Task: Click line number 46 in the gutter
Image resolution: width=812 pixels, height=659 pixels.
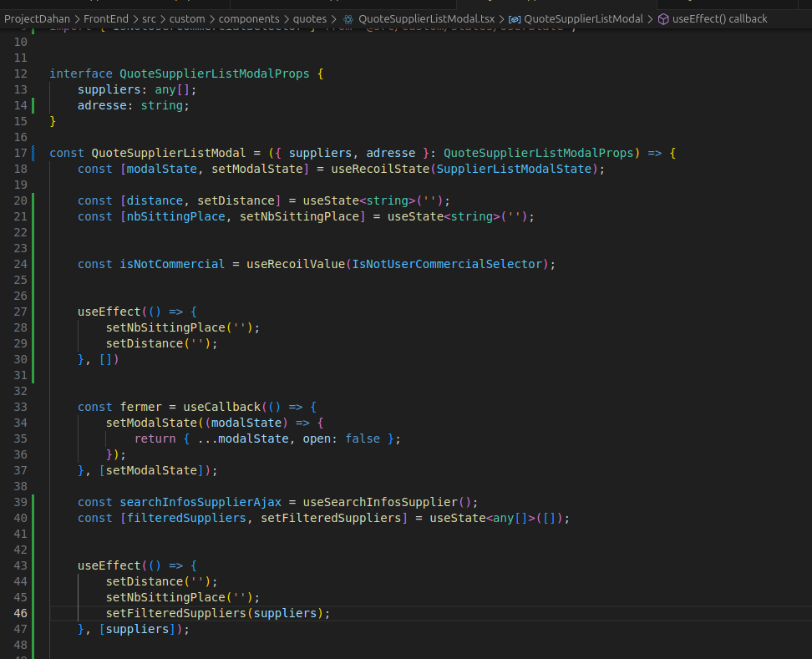Action: click(x=20, y=613)
